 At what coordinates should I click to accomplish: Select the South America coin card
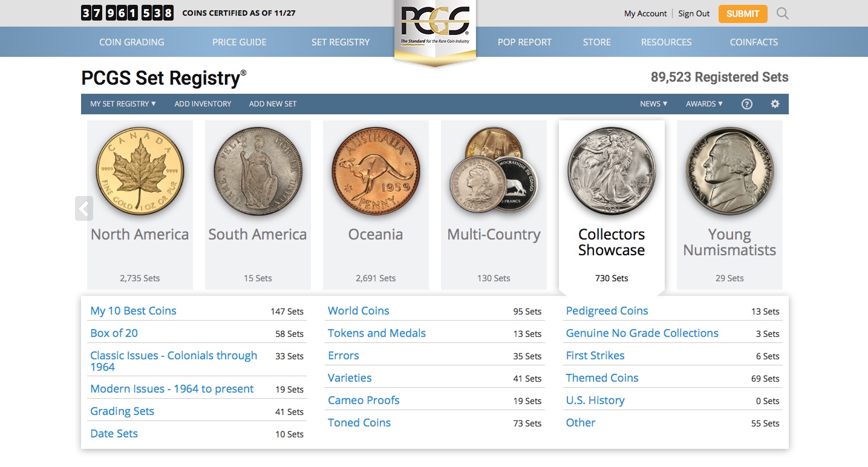(x=258, y=204)
